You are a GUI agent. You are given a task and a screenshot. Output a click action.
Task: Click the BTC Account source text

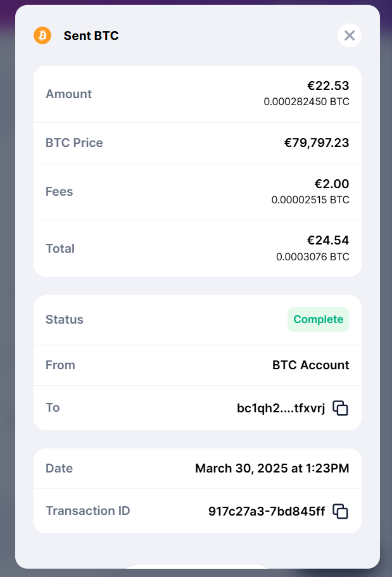(310, 365)
